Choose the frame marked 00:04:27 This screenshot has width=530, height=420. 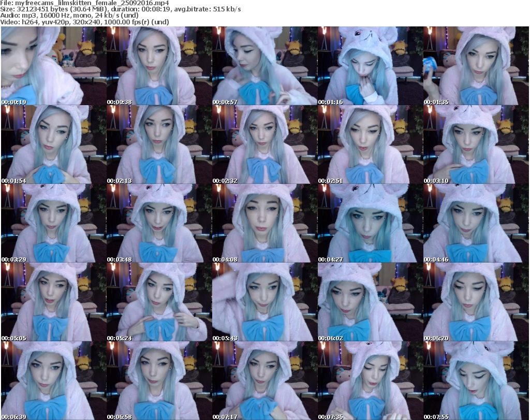point(370,224)
